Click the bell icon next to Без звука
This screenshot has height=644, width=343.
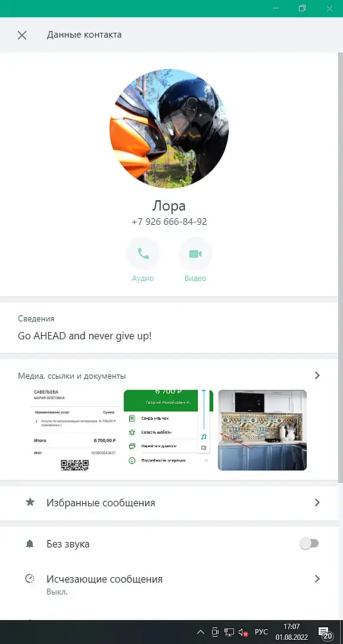coord(30,544)
